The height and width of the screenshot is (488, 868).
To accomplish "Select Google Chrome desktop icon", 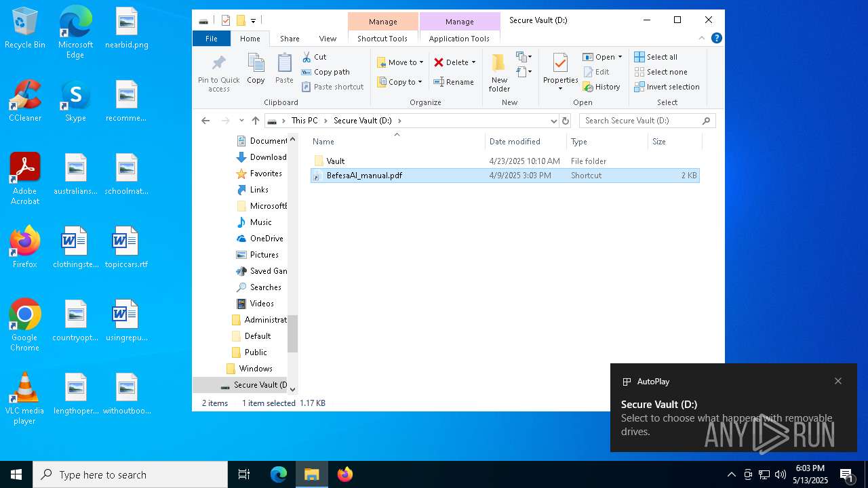I will point(25,325).
